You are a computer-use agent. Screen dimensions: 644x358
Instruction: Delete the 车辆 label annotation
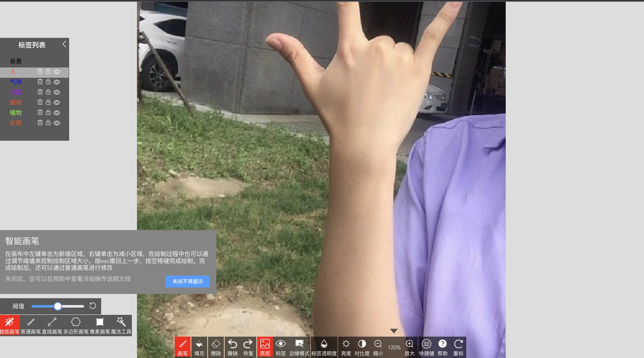(x=40, y=123)
